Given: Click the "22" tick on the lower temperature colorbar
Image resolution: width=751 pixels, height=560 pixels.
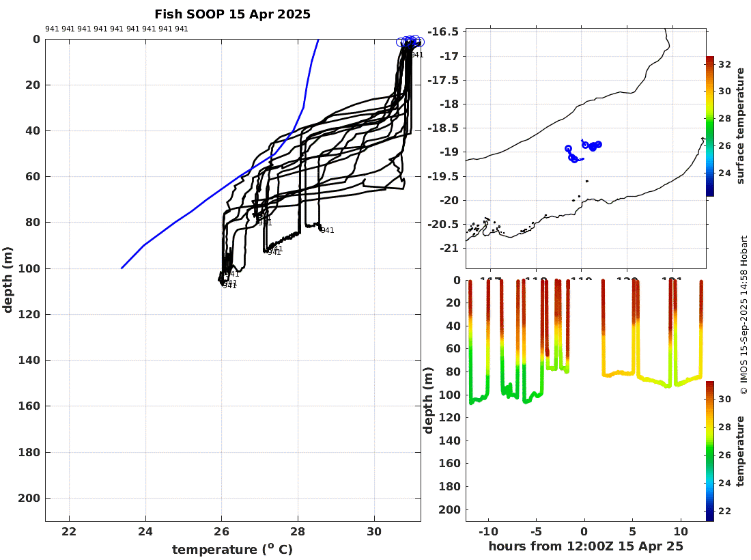Looking at the screenshot, I should tap(724, 511).
